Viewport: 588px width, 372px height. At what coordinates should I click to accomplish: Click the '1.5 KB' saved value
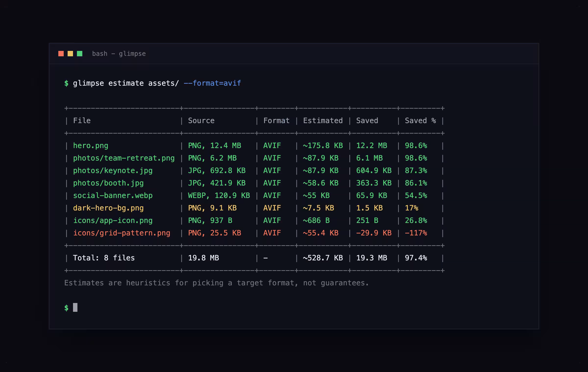(369, 208)
